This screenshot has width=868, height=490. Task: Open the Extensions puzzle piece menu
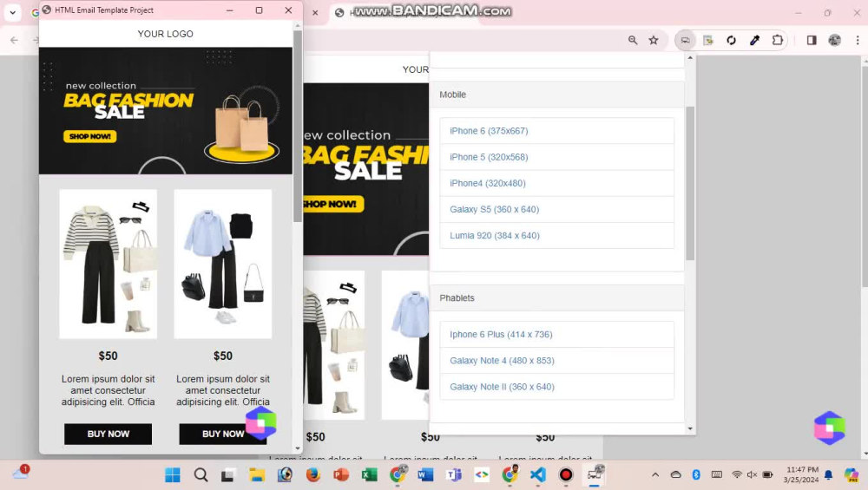[778, 40]
